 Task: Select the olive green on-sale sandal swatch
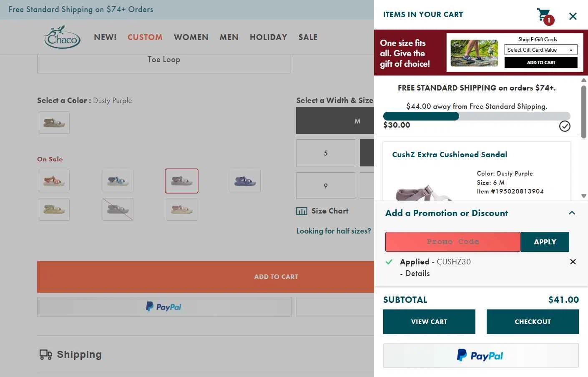coord(54,209)
